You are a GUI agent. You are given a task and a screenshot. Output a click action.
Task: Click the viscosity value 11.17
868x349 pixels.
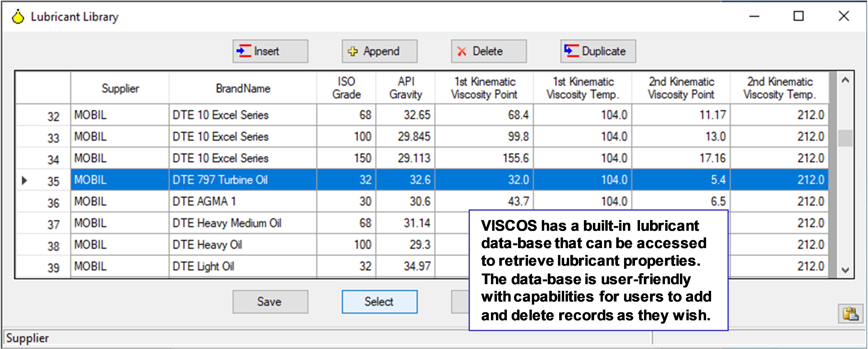pos(681,115)
